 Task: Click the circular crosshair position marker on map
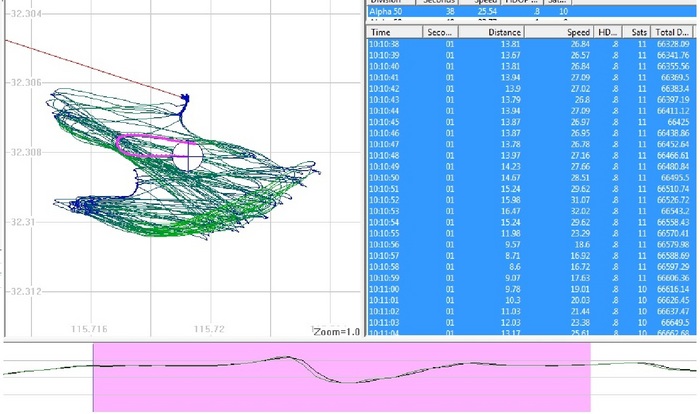188,156
